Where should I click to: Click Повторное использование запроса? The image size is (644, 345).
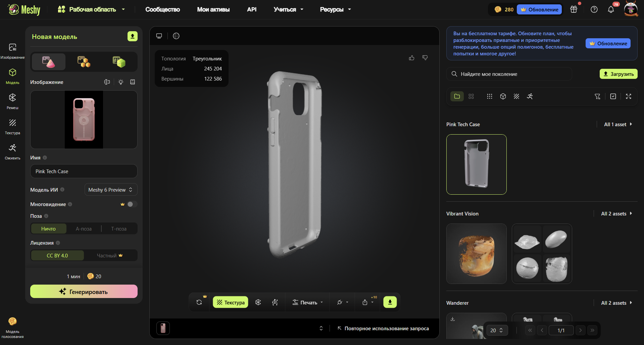click(383, 328)
